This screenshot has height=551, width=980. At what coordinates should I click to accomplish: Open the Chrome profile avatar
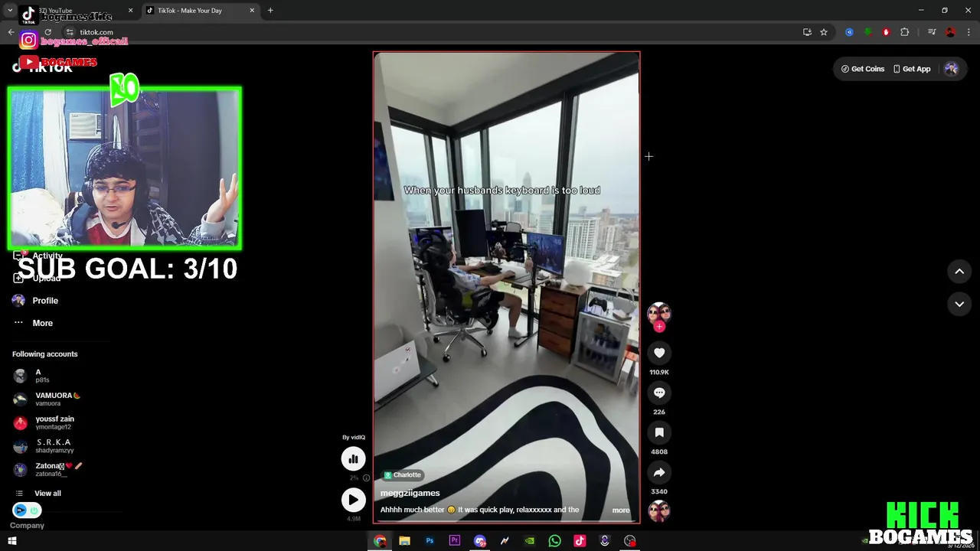point(950,32)
